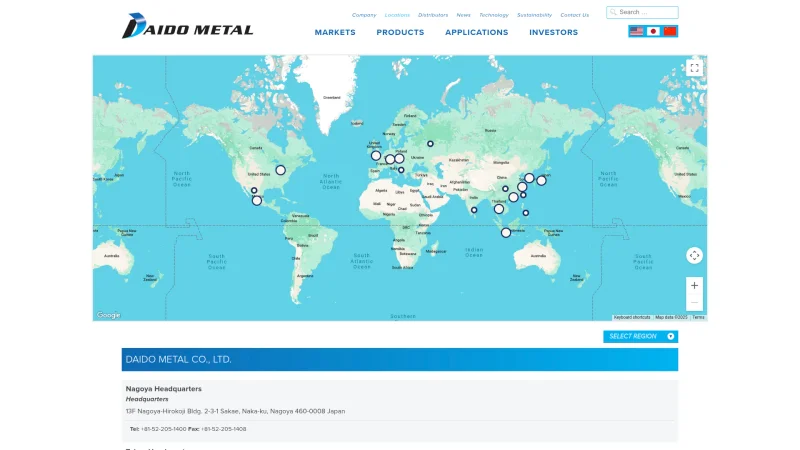Open the Markets menu
This screenshot has height=450, width=800.
[335, 32]
